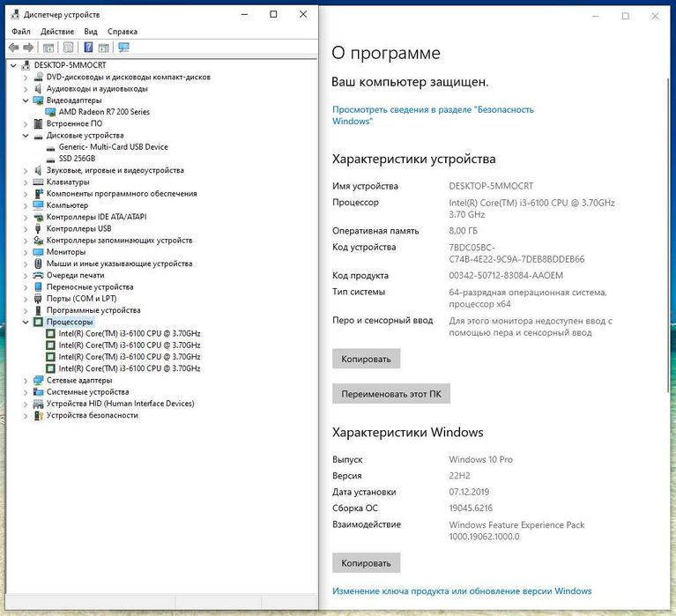The height and width of the screenshot is (616, 676).
Task: Click the device name value in Settings
Action: coord(491,186)
